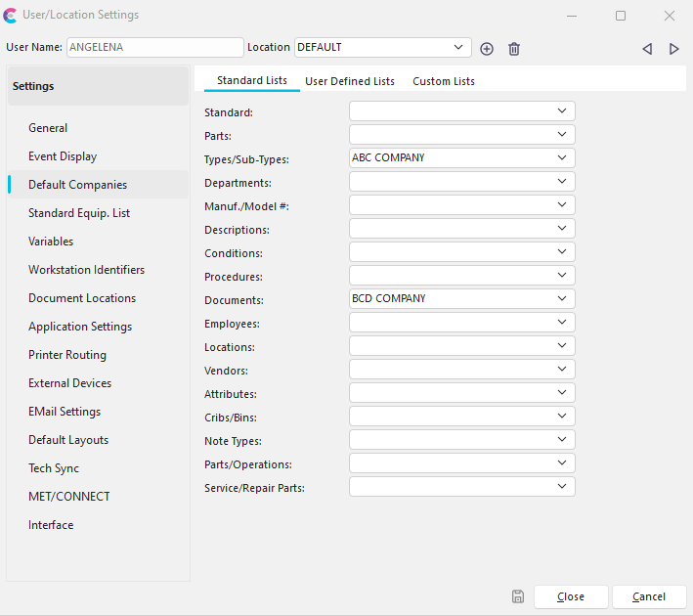Go to previous record arrow
The width and height of the screenshot is (693, 616).
[x=647, y=49]
